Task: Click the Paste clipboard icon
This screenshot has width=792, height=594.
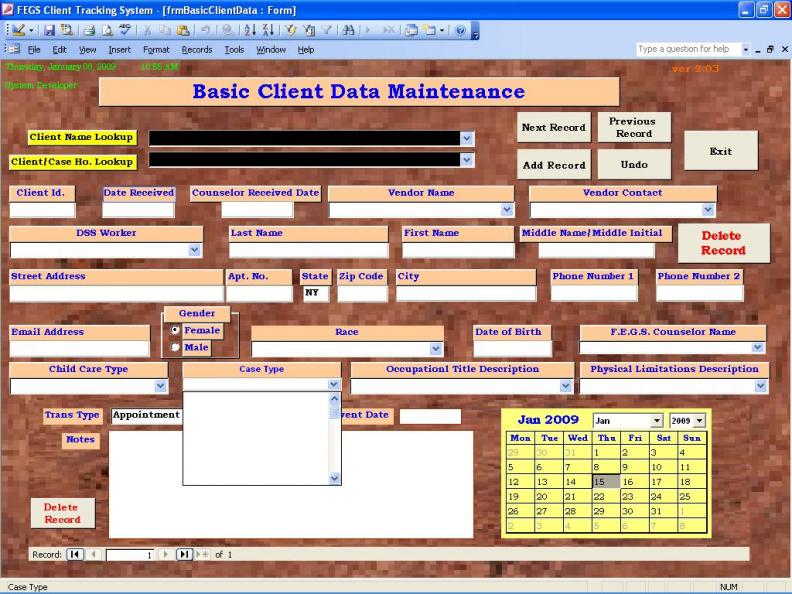Action: click(x=183, y=30)
